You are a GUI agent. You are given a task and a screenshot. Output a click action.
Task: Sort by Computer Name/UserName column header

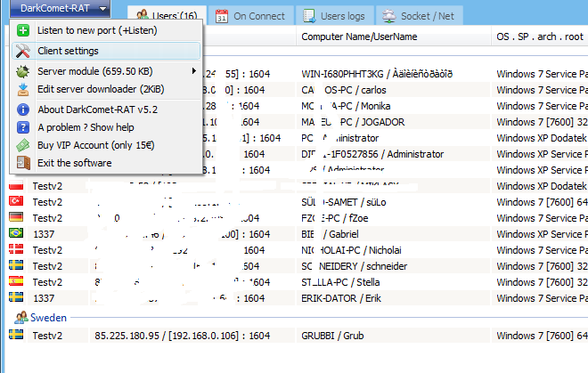point(394,36)
